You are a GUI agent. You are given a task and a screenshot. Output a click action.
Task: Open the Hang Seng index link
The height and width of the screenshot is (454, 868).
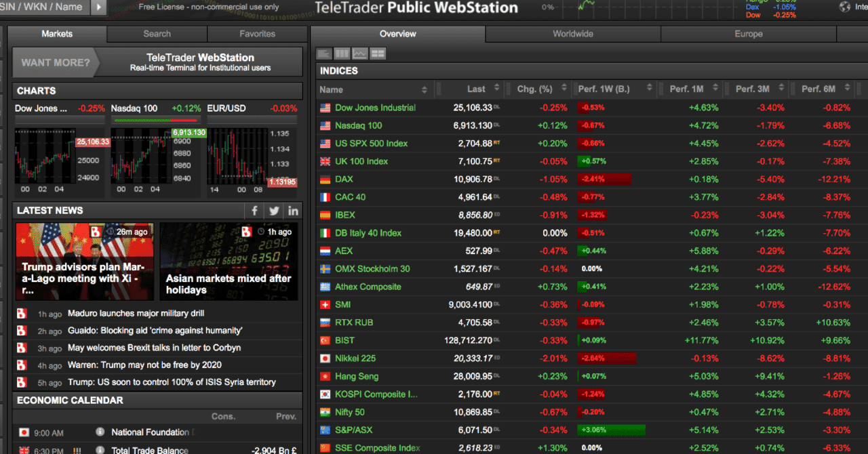357,377
